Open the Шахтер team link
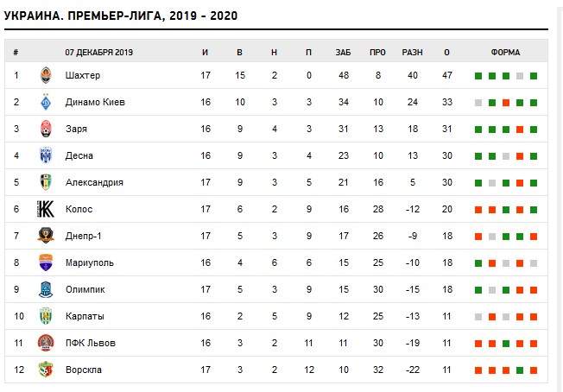The image size is (563, 392). (83, 75)
